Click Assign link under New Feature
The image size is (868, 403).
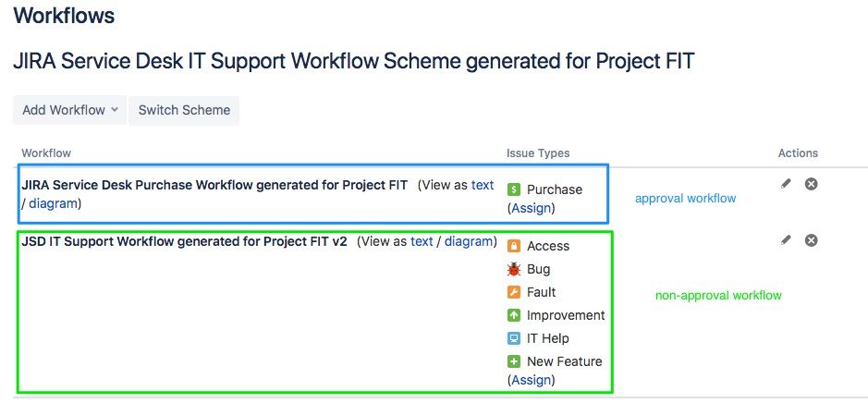531,380
